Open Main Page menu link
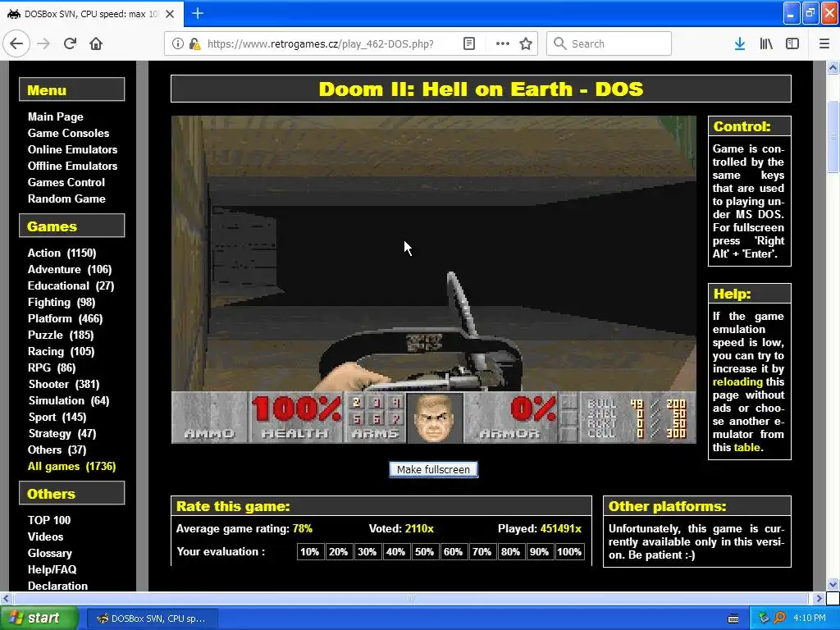Viewport: 840px width, 630px height. 56,116
